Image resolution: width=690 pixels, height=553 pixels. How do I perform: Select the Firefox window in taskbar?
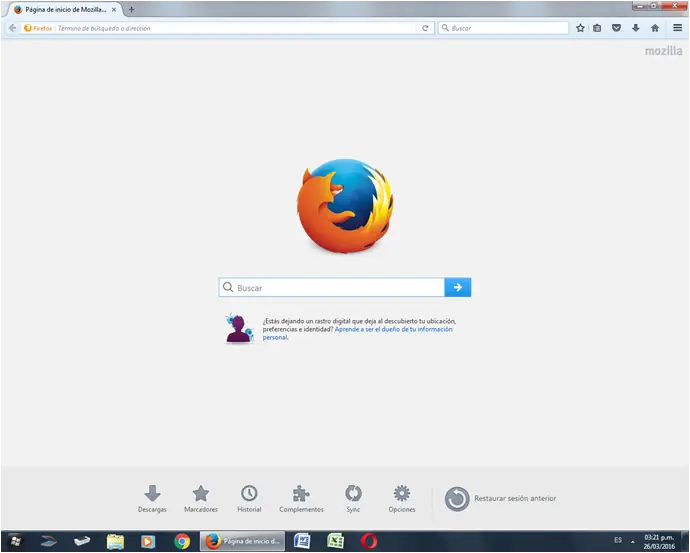tap(242, 541)
